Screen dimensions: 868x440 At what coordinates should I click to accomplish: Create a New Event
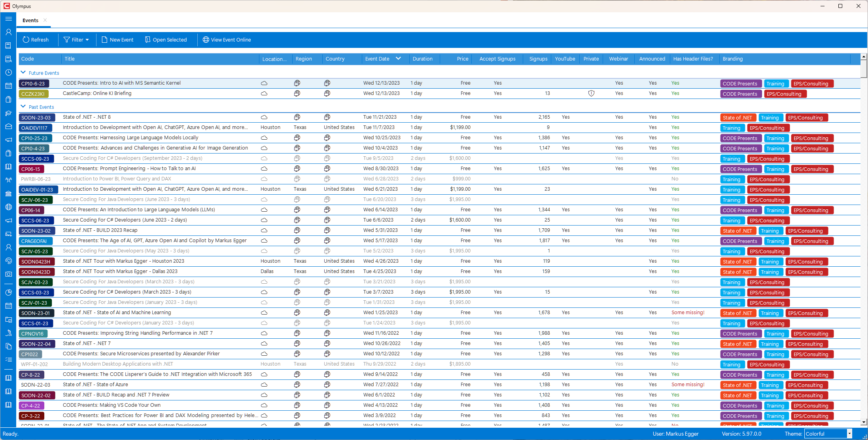pos(117,40)
